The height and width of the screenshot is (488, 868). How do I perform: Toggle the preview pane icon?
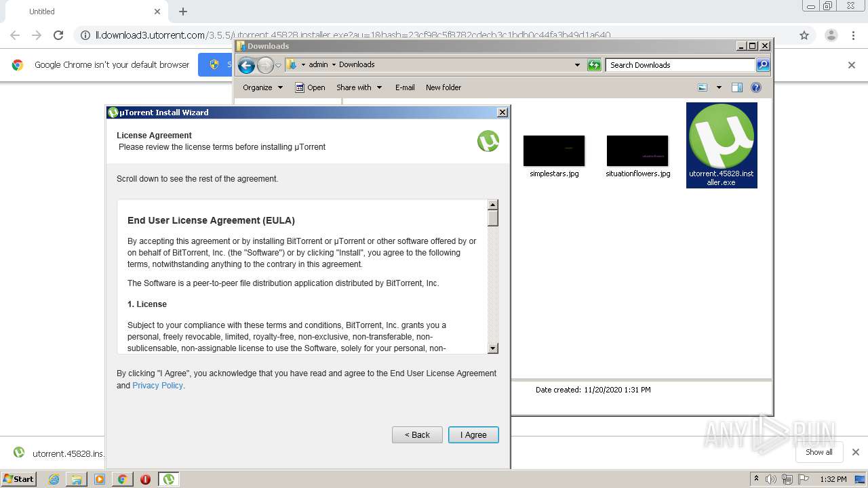click(737, 87)
